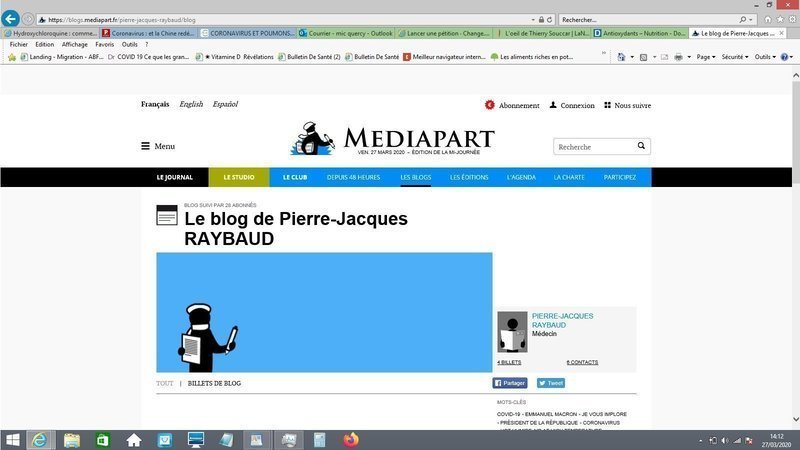The height and width of the screenshot is (450, 800).
Task: Click the browser back arrow
Action: coord(11,19)
